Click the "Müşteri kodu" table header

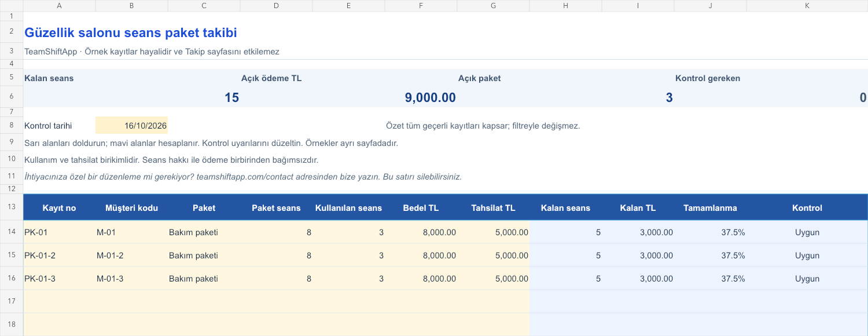132,208
